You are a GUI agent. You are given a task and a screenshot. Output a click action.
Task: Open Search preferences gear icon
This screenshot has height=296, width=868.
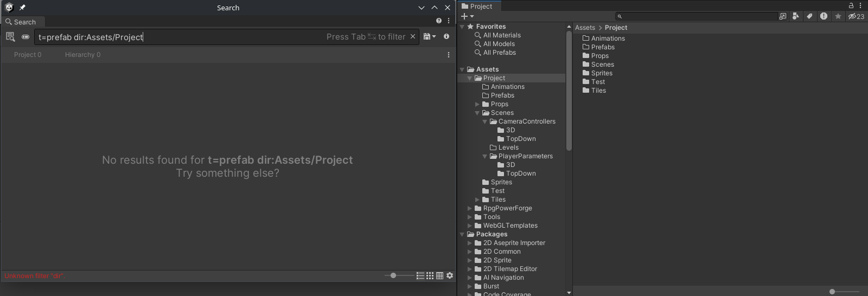(x=450, y=276)
